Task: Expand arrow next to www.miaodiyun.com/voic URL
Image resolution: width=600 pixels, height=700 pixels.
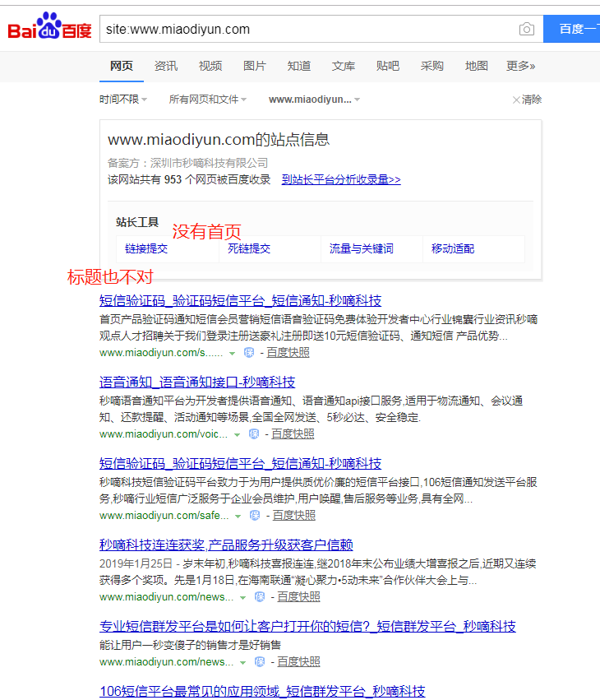Action: [x=237, y=435]
